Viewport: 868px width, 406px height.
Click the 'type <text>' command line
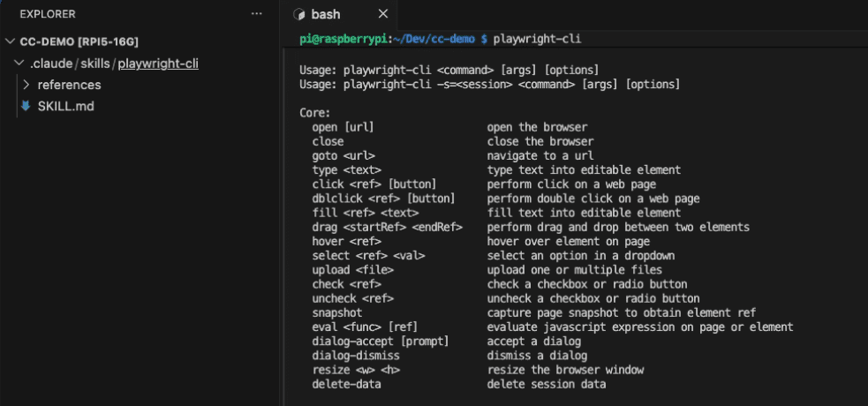[x=346, y=169]
